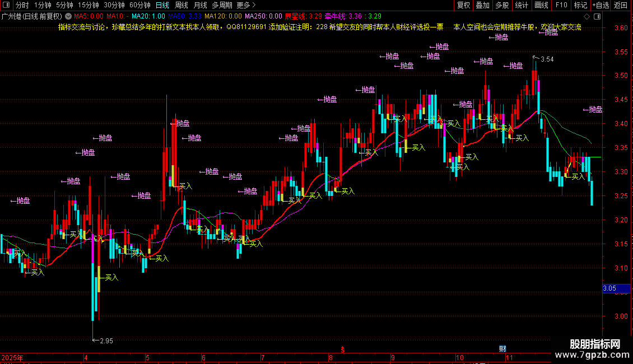Open the 统计 statistics button
The height and width of the screenshot is (364, 633).
[x=522, y=5]
